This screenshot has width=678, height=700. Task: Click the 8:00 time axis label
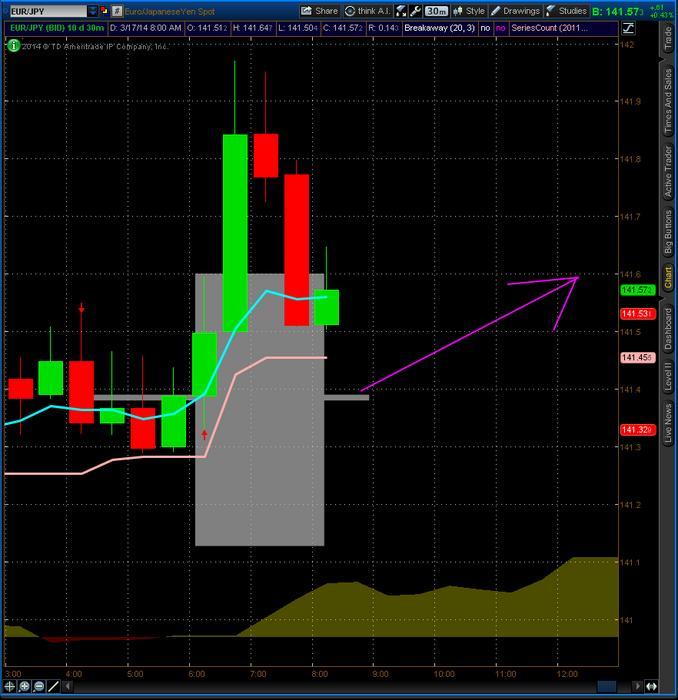(320, 674)
